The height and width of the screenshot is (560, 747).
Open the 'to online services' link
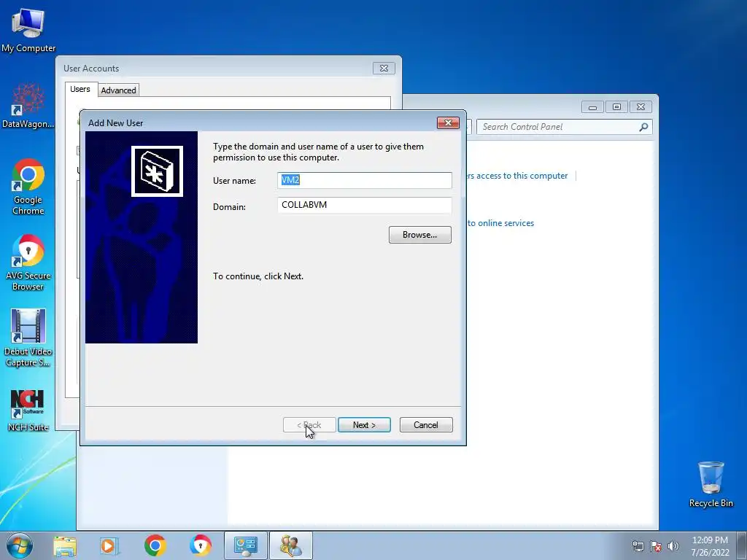tap(500, 223)
